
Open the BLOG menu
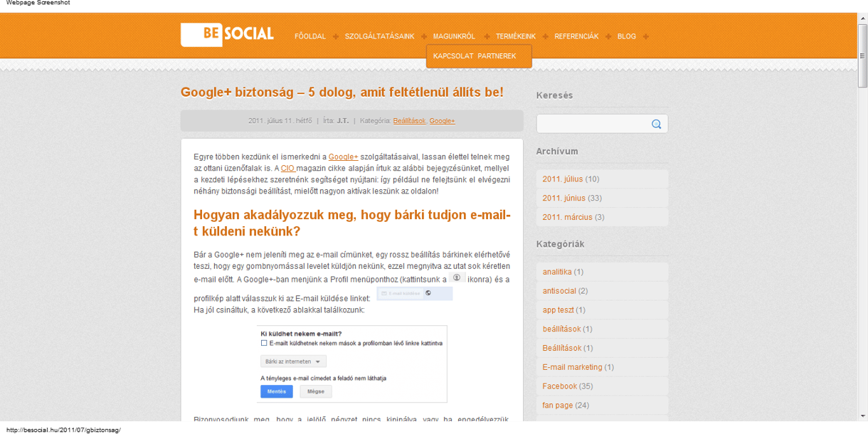click(627, 36)
